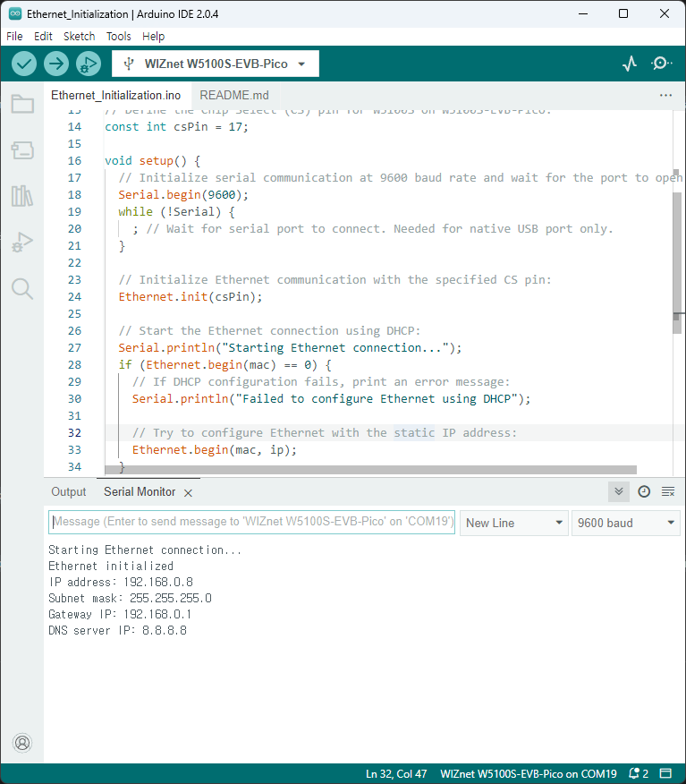The height and width of the screenshot is (784, 686).
Task: Click line number 16 in the gutter
Action: click(74, 160)
